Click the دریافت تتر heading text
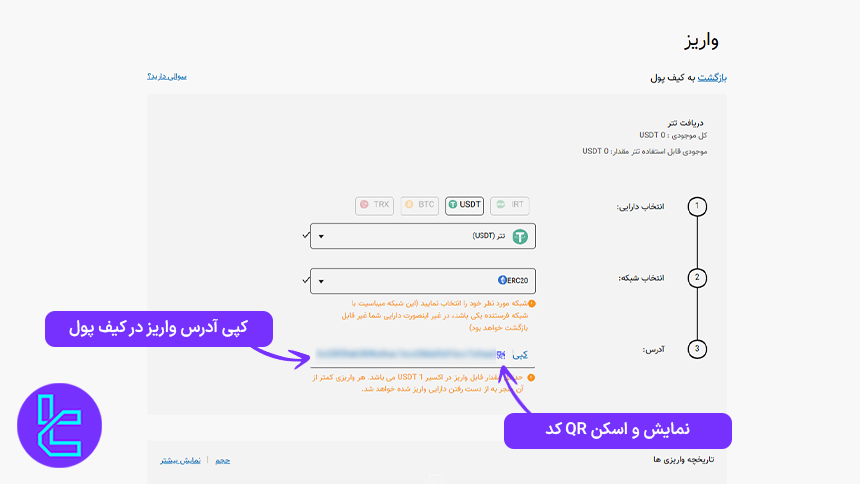This screenshot has width=860, height=484. coord(686,123)
